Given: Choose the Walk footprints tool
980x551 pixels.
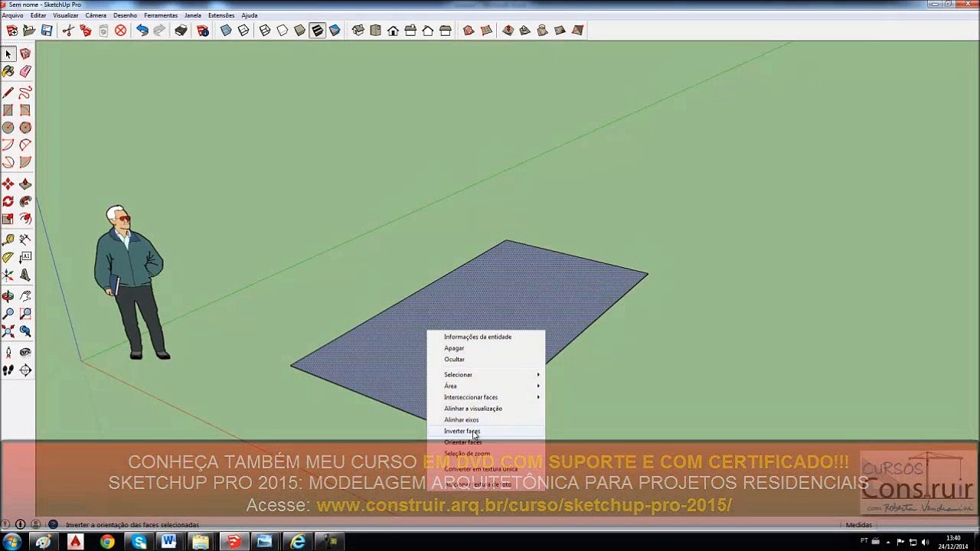Looking at the screenshot, I should tap(8, 370).
